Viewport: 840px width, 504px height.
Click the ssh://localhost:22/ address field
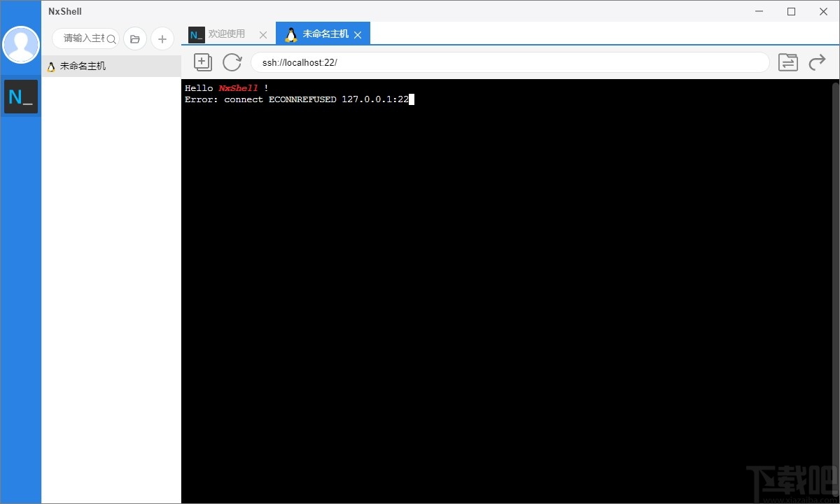(510, 62)
